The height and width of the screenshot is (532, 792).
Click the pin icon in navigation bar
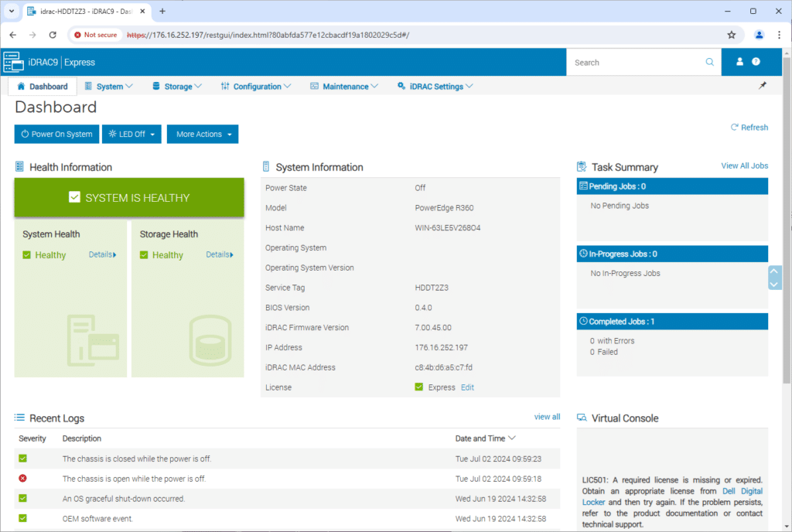763,86
